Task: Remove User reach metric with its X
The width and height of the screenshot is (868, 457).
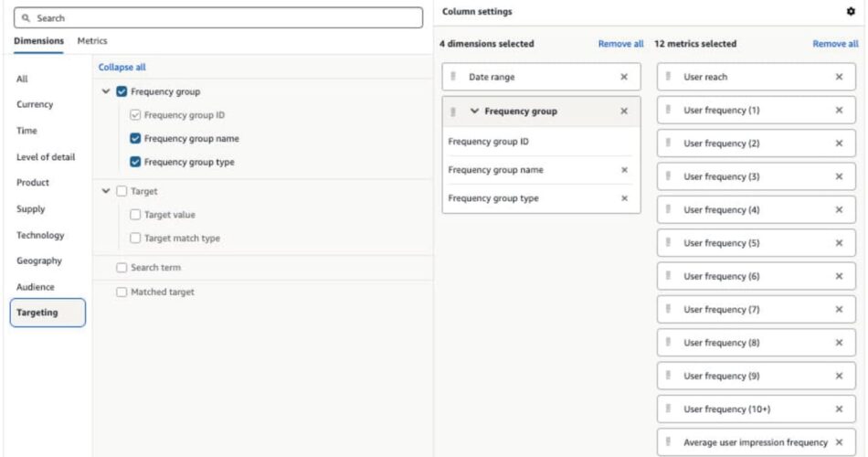Action: (839, 77)
